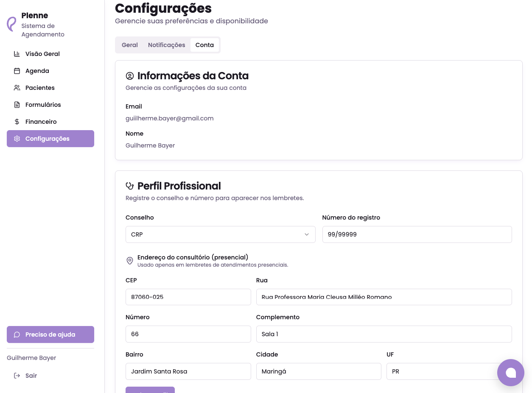Click the stethoscope icon beside Perfil Profissional

(130, 186)
